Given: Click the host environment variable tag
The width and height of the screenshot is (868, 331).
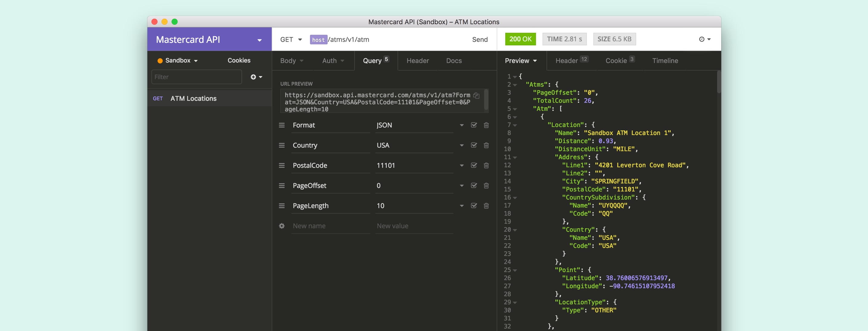Looking at the screenshot, I should (318, 39).
